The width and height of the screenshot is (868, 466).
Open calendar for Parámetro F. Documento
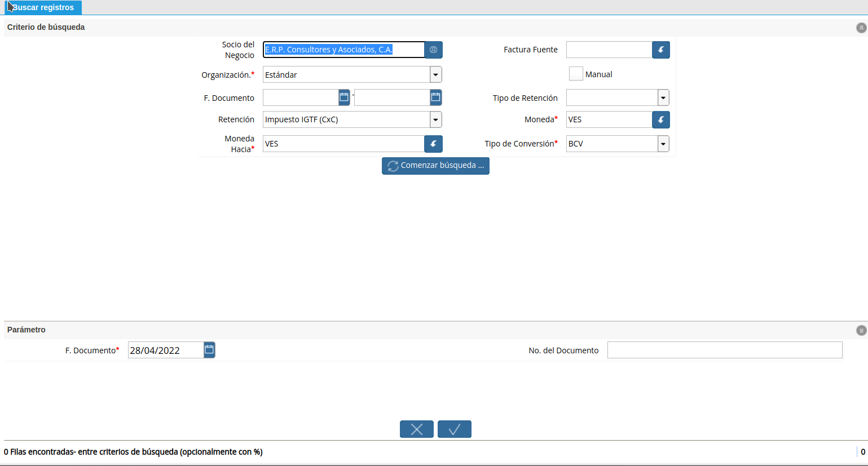(209, 350)
